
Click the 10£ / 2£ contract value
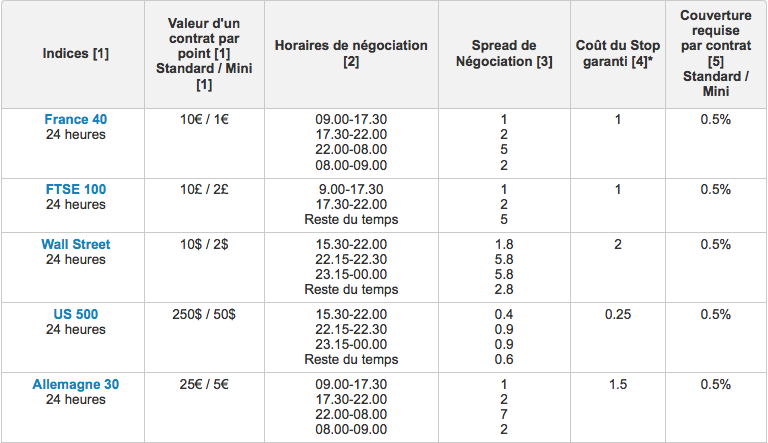pyautogui.click(x=204, y=189)
